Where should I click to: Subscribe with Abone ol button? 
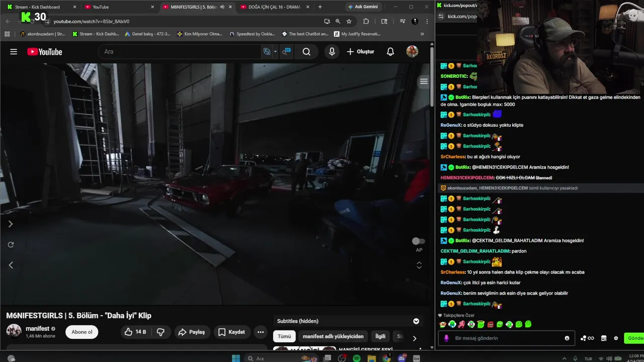coord(82,332)
